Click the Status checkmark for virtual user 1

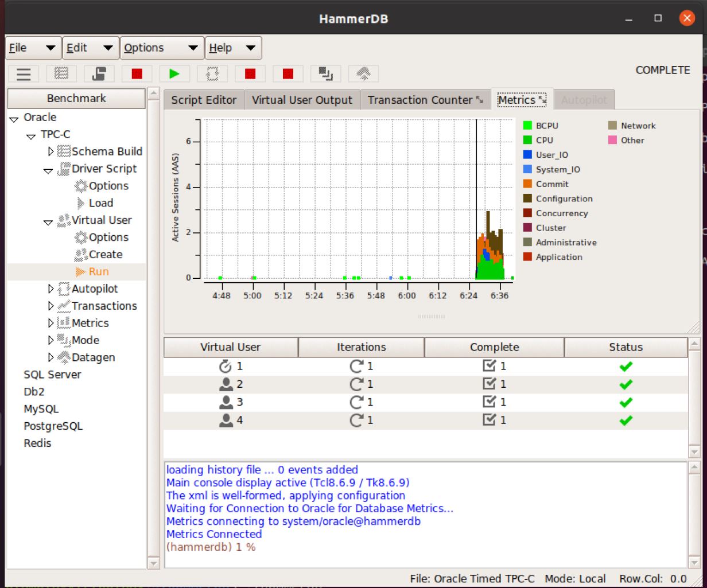[626, 366]
